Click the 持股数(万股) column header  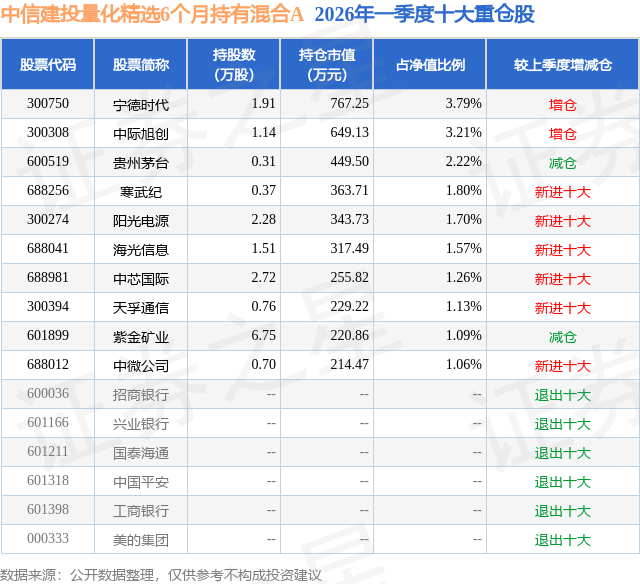(x=234, y=64)
